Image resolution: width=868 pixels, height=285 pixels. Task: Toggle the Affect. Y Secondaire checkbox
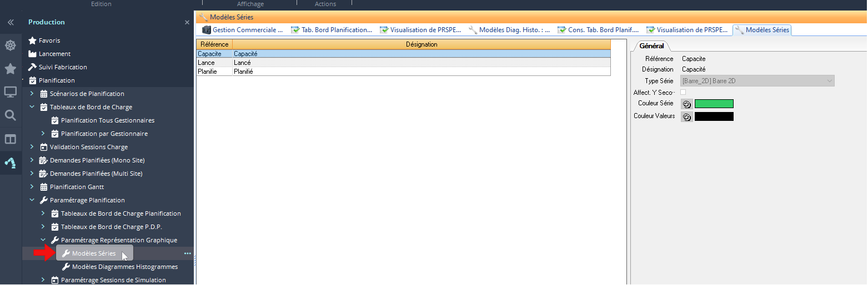pos(683,92)
